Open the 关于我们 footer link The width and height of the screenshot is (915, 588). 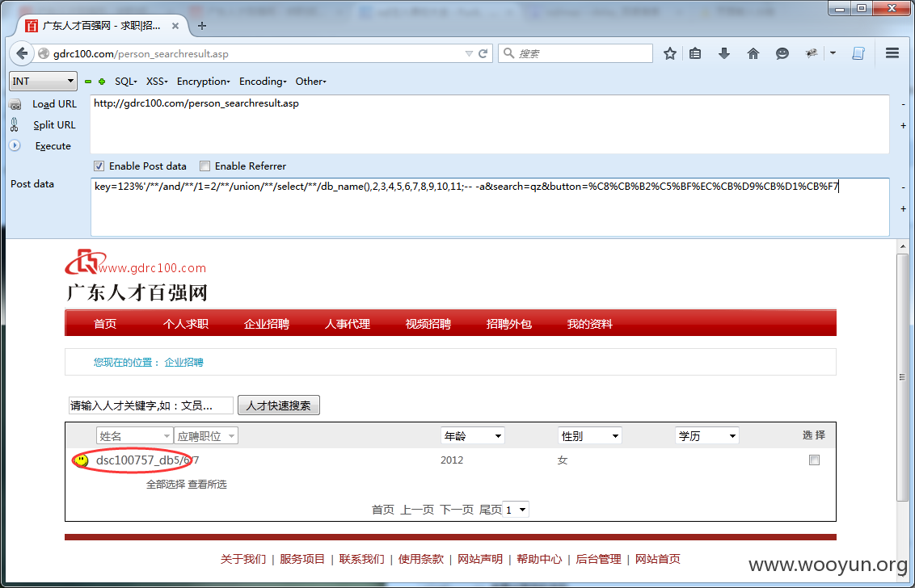pyautogui.click(x=243, y=559)
